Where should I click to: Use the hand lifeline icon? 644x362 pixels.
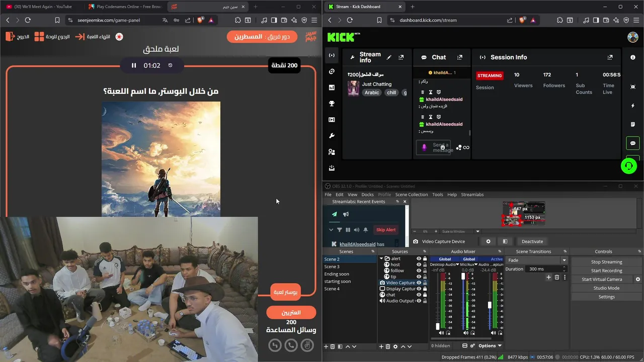click(x=307, y=345)
